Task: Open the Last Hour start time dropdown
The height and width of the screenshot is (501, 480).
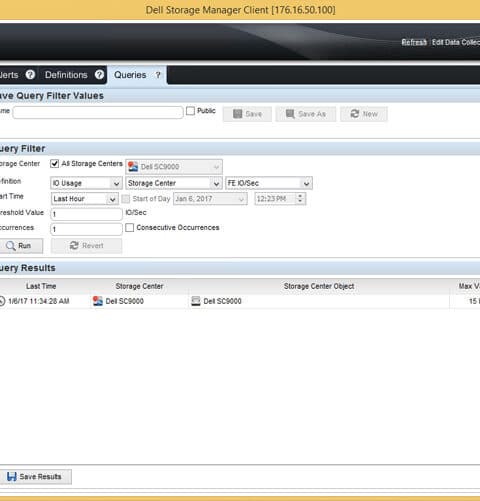Action: 85,199
